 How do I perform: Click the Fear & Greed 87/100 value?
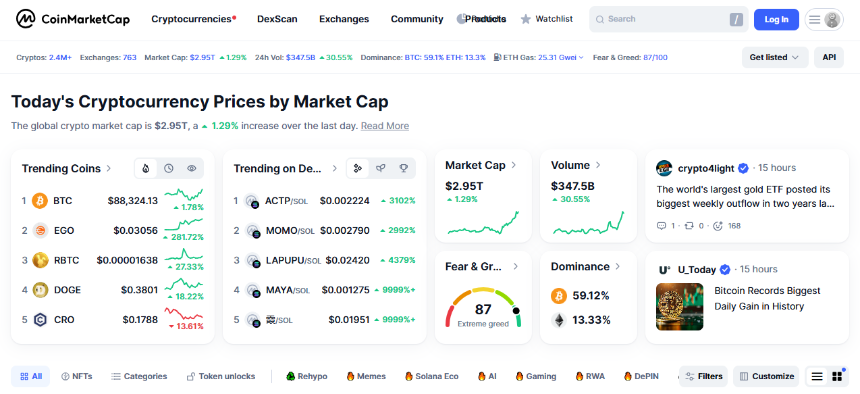coord(655,57)
